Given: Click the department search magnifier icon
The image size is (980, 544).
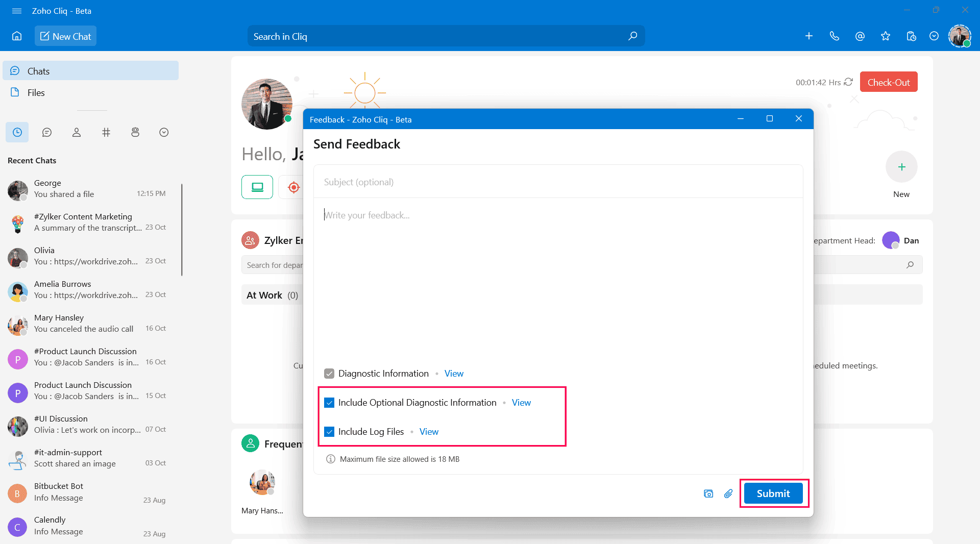Looking at the screenshot, I should (x=910, y=265).
